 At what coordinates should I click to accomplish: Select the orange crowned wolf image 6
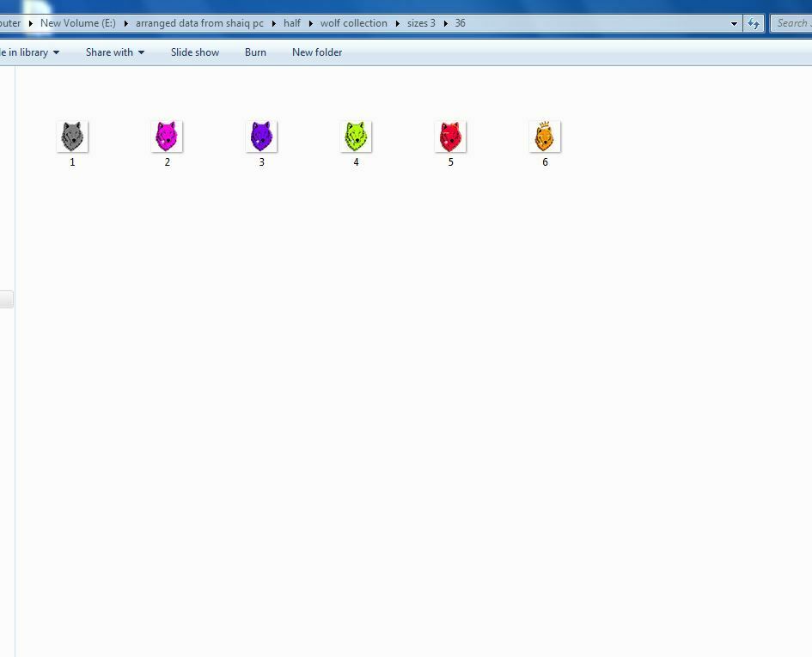pyautogui.click(x=545, y=137)
